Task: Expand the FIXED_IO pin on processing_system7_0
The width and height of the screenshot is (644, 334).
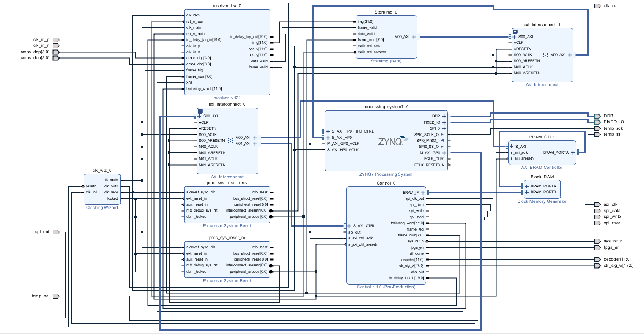Action: point(444,122)
